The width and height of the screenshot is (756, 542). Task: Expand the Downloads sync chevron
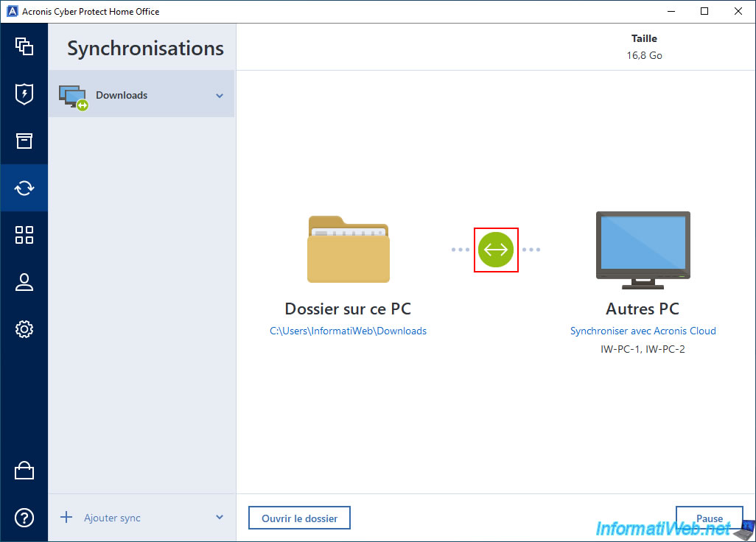coord(220,96)
